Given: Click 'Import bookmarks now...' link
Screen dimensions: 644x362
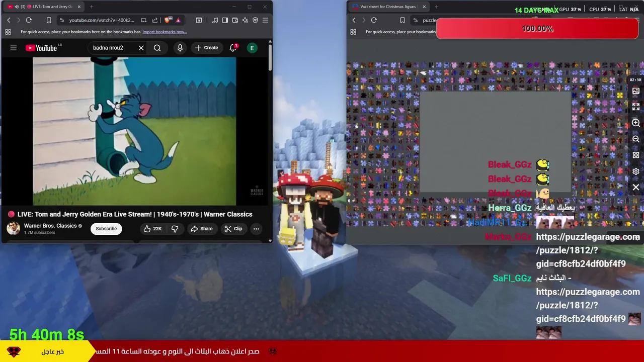Looking at the screenshot, I should tap(165, 32).
